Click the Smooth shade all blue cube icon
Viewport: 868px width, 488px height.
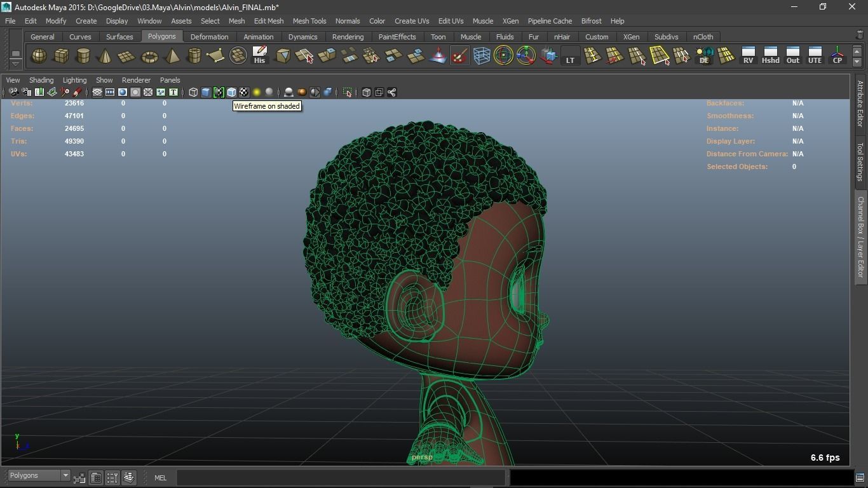point(206,92)
